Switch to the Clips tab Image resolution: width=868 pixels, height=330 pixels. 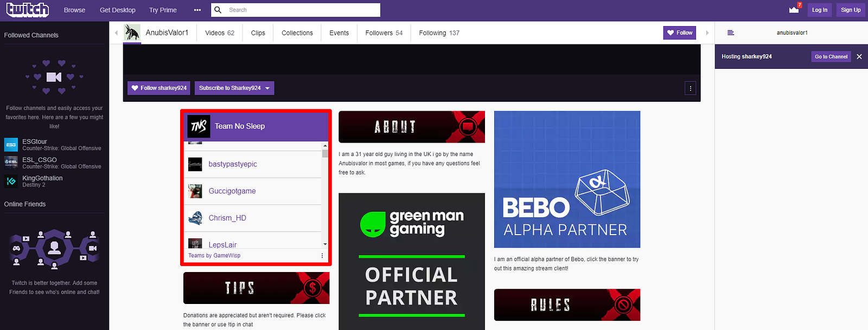258,33
